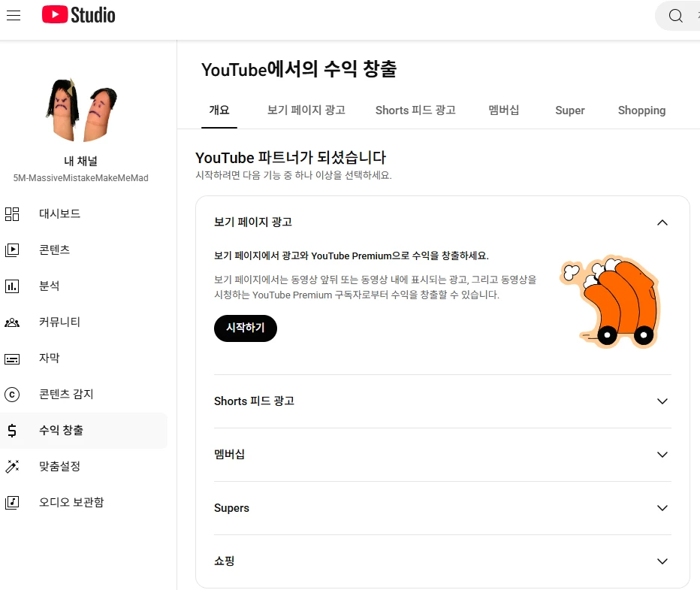Image resolution: width=700 pixels, height=590 pixels.
Task: Open the 자막 subtitles icon
Action: pos(12,358)
